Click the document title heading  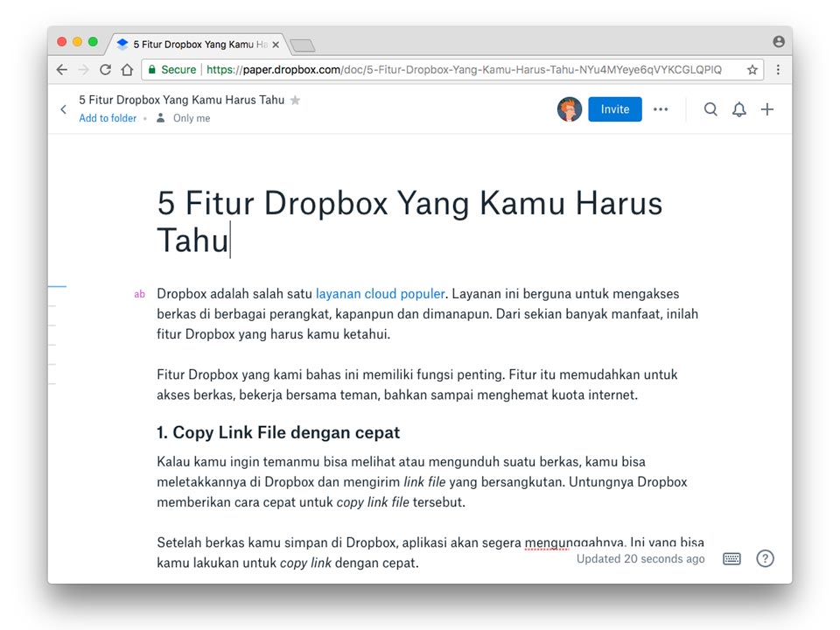click(x=409, y=221)
